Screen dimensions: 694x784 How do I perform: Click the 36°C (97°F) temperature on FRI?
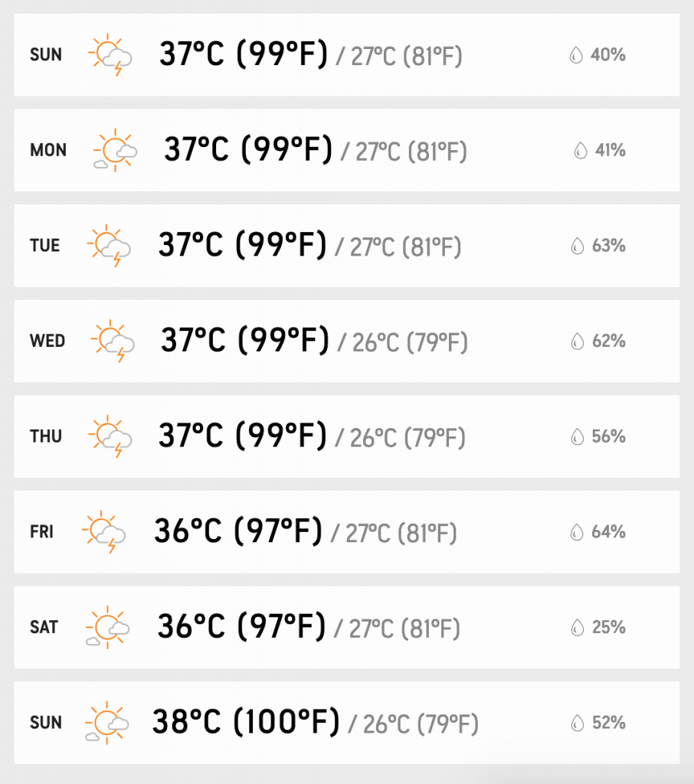(x=238, y=531)
